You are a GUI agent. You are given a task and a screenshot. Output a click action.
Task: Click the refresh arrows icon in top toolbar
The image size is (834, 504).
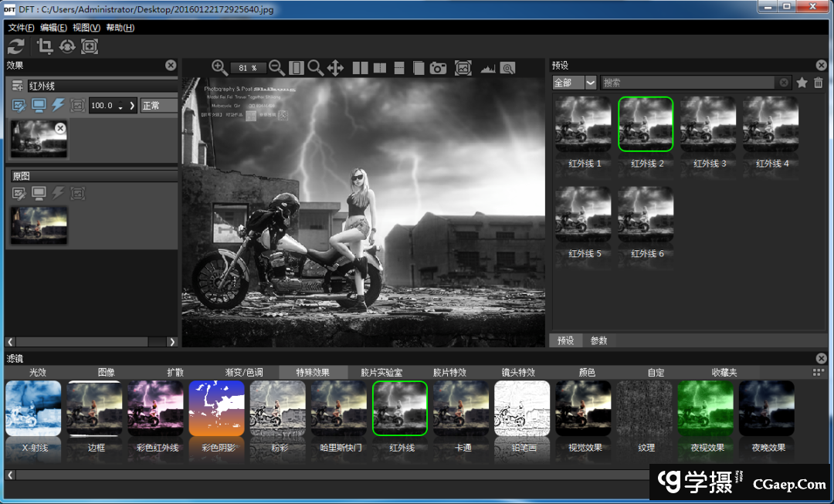[x=16, y=47]
